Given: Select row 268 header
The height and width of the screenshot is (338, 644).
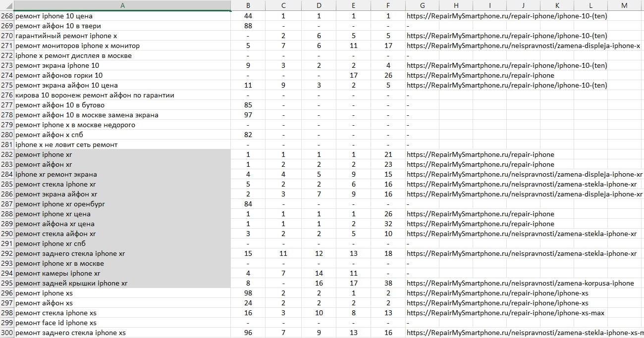Looking at the screenshot, I should [x=7, y=16].
